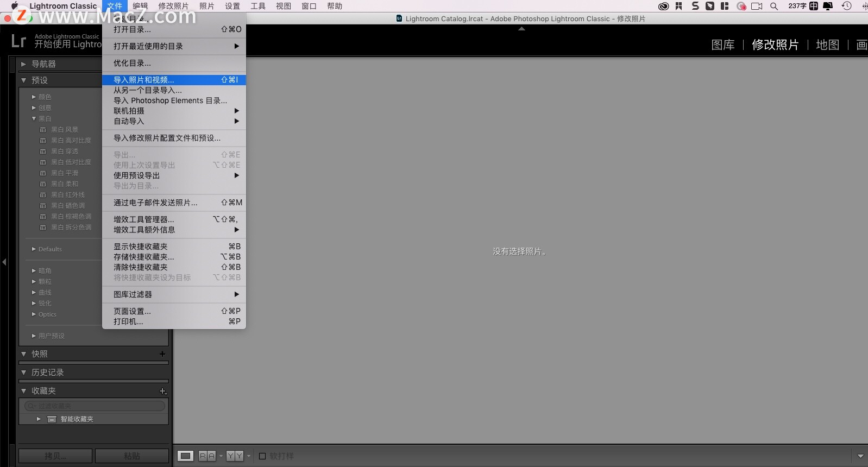The image size is (868, 467).
Task: Choose 打开目录... menu item
Action: coord(174,29)
